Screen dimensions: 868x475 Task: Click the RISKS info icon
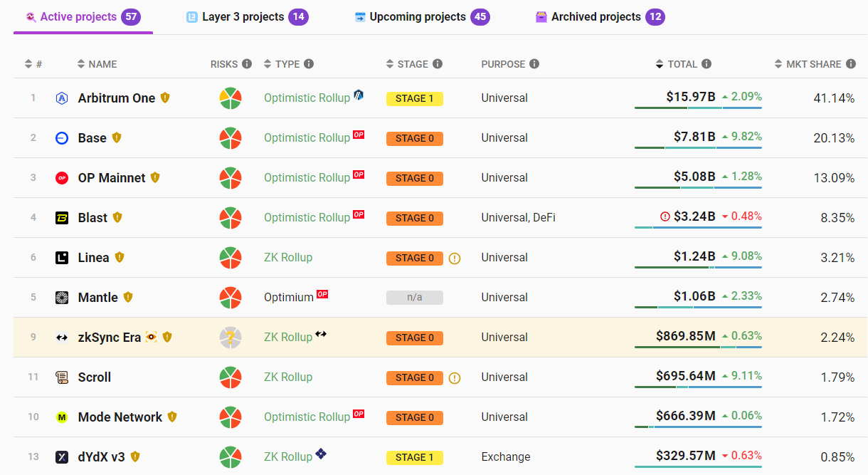coord(247,64)
